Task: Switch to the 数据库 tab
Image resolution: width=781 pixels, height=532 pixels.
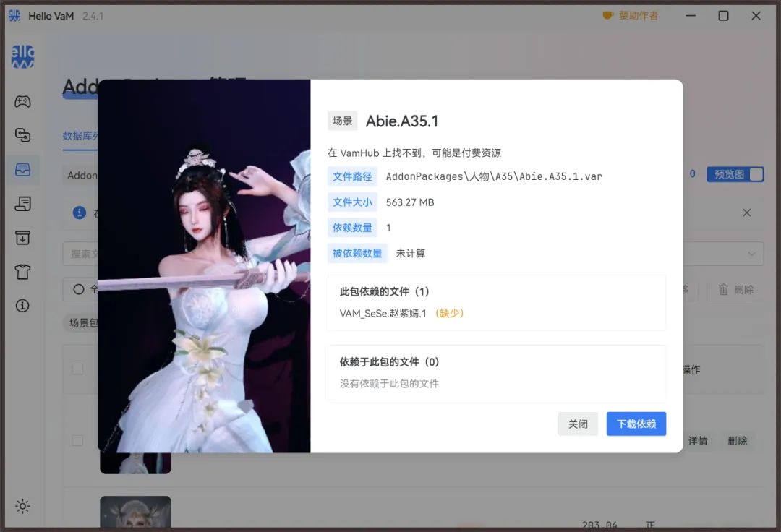Action: click(80, 136)
